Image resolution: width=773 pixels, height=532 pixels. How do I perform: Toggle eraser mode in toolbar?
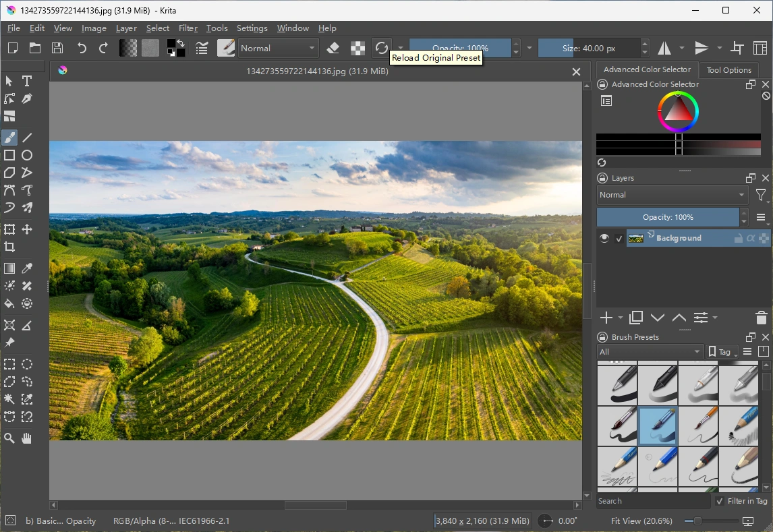pos(333,48)
